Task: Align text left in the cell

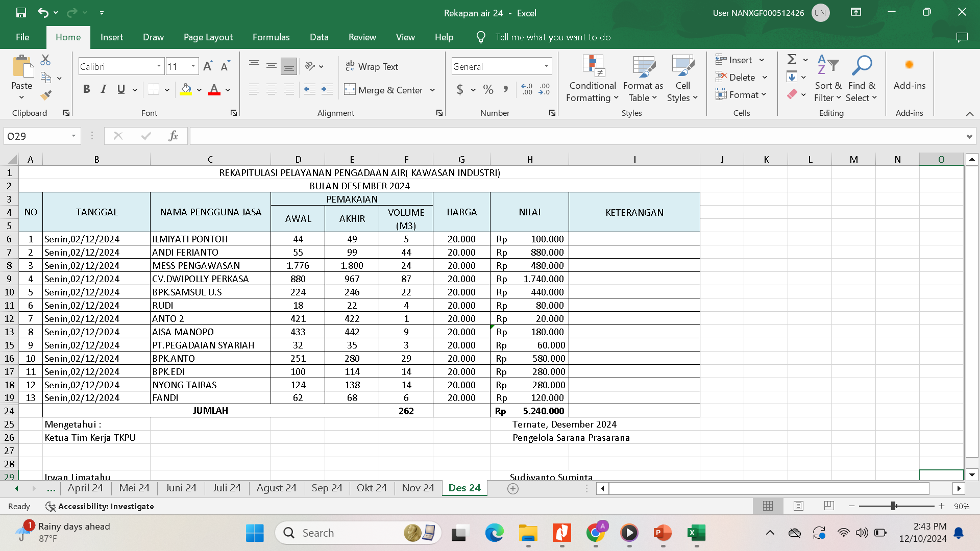Action: click(254, 90)
